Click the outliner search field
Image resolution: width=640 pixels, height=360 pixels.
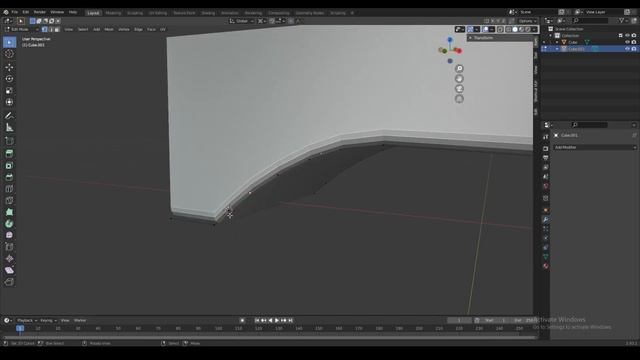pos(590,20)
